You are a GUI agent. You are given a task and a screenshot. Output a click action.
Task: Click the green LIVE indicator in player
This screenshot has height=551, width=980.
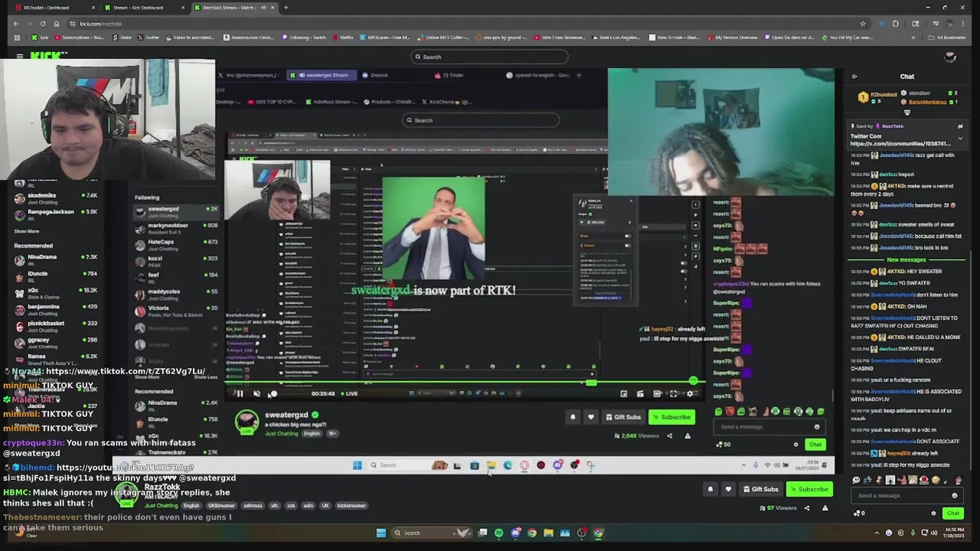[349, 393]
